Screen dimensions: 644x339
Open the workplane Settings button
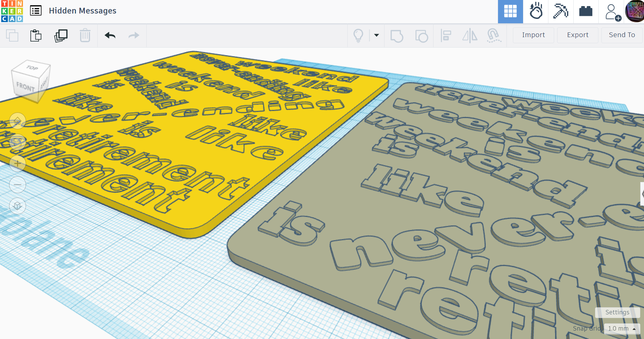click(x=617, y=312)
